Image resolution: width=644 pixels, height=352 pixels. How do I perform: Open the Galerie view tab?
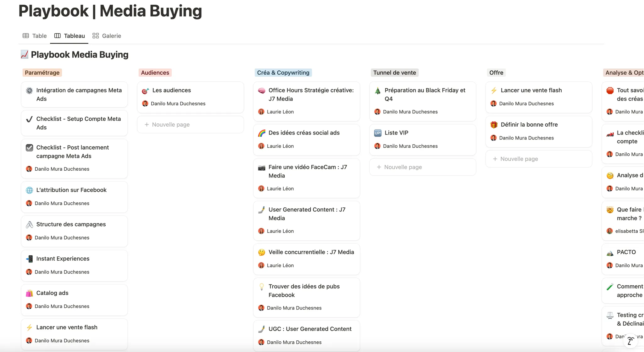tap(107, 36)
